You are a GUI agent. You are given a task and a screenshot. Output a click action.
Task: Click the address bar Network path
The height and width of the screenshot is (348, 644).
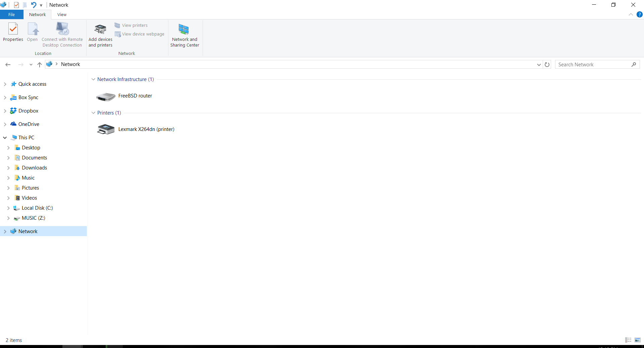tap(70, 64)
